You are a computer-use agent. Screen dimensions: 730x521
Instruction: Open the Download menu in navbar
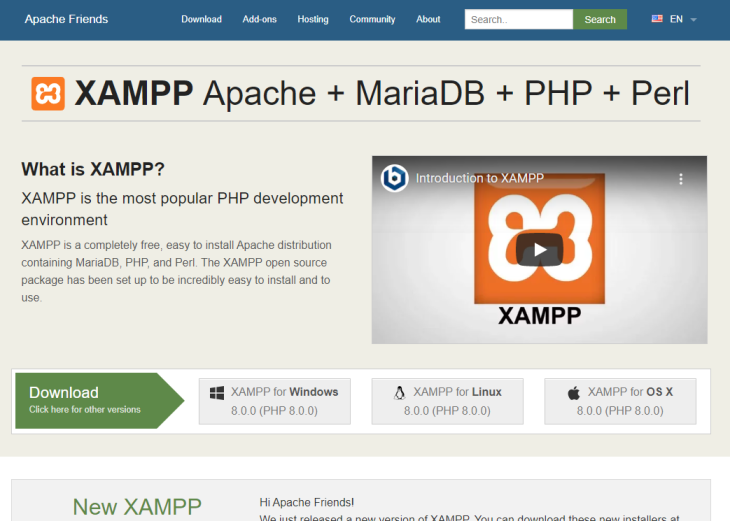[201, 19]
